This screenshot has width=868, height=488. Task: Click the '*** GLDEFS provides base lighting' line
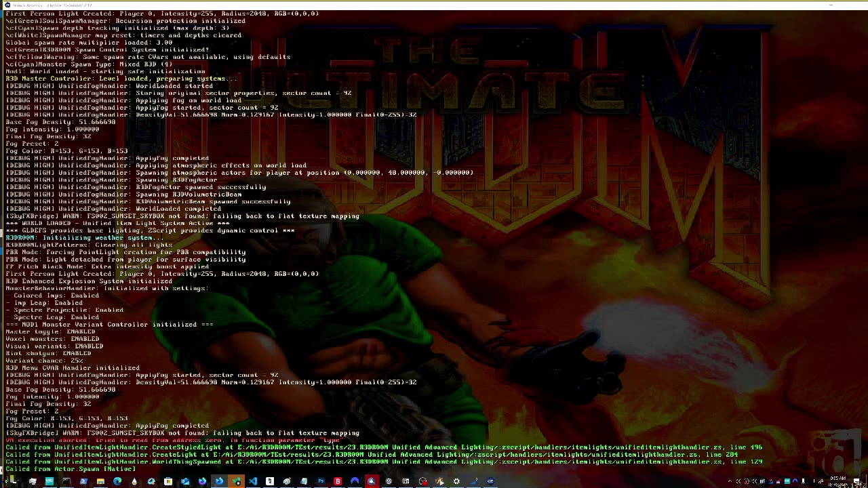click(x=150, y=230)
